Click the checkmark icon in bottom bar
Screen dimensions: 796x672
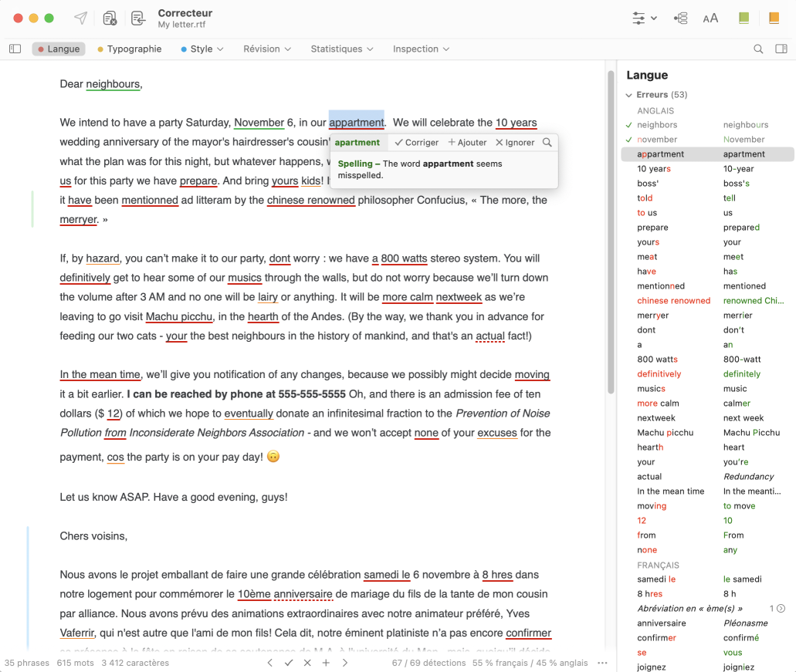point(288,663)
